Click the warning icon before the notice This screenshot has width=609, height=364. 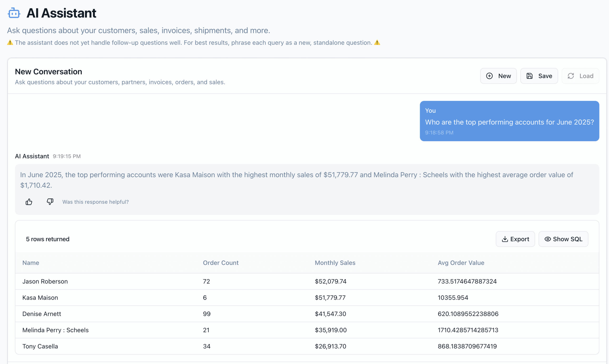(10, 43)
